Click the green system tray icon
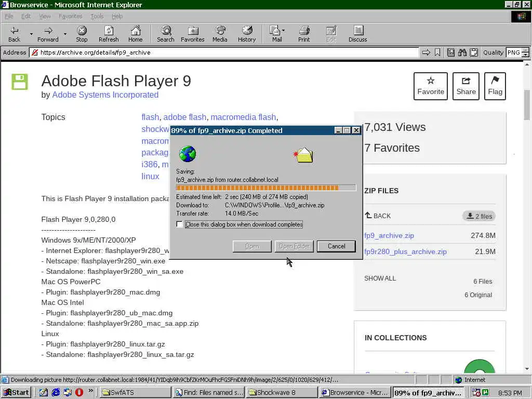The image size is (532, 399). [485, 393]
